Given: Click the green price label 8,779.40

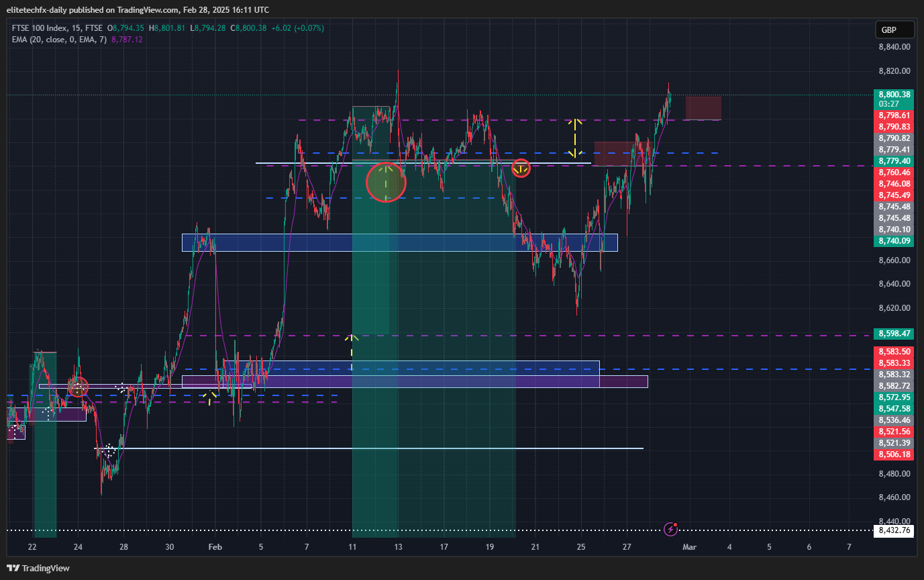Looking at the screenshot, I should coord(894,161).
